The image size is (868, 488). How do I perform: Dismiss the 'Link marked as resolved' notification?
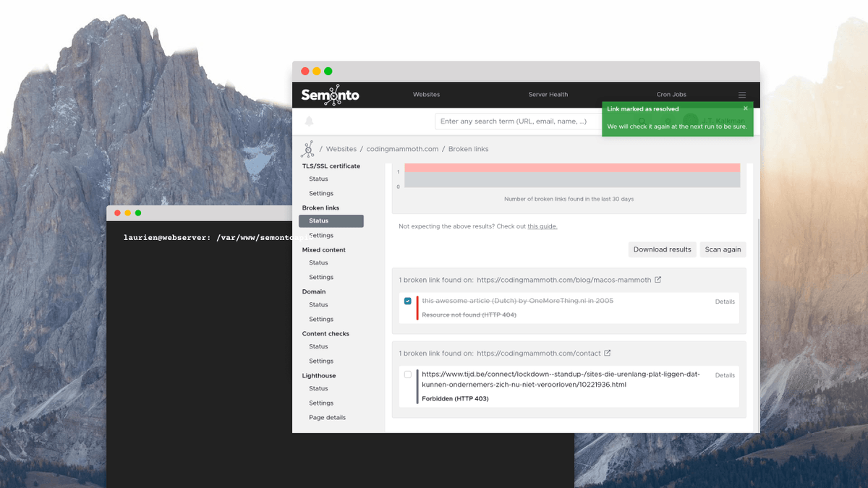746,108
